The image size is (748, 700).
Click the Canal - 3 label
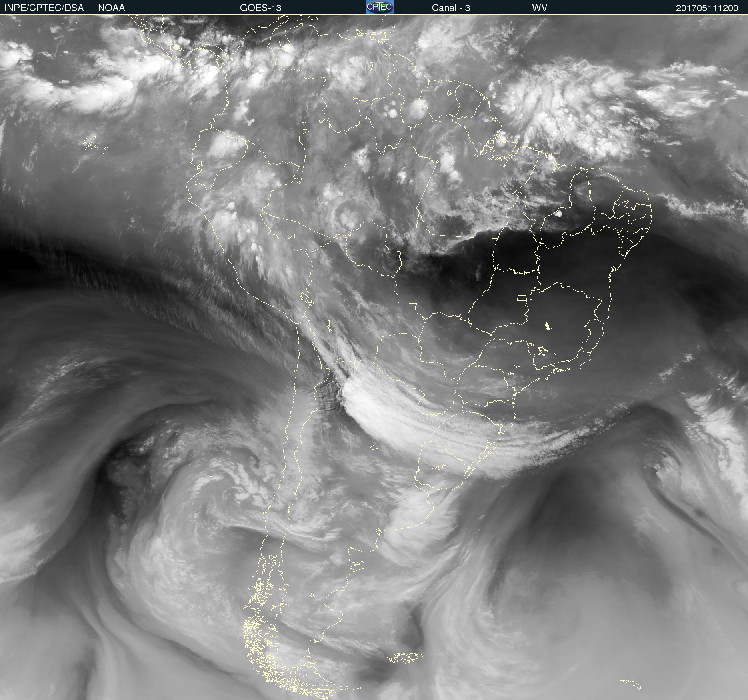pos(451,8)
